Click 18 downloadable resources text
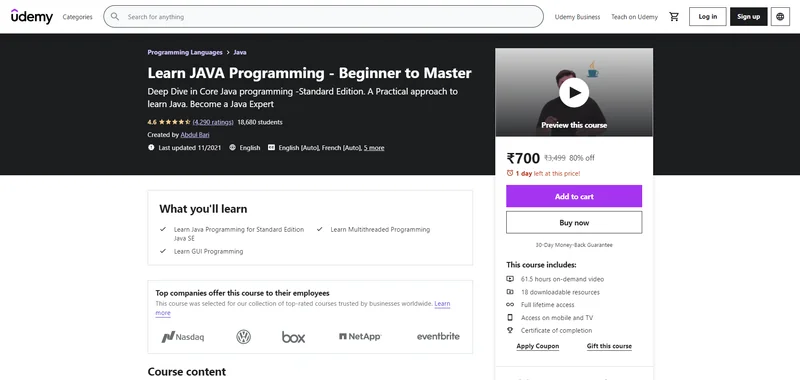 tap(560, 292)
